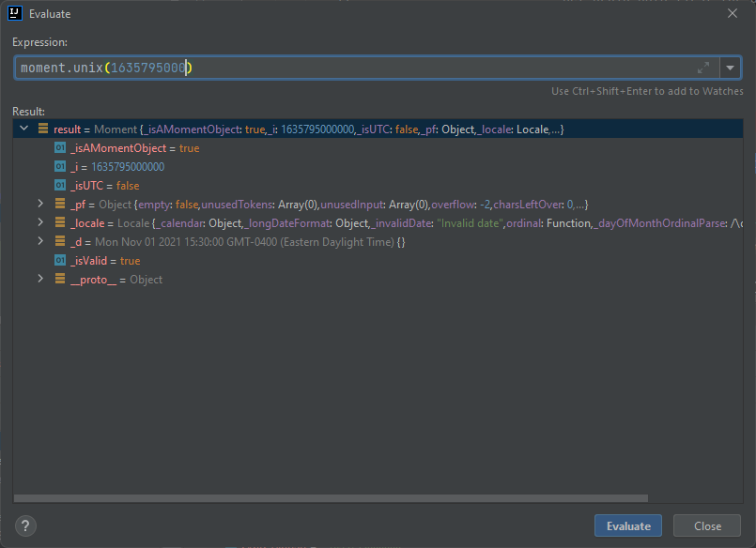This screenshot has width=756, height=548.
Task: Click the object icon beside _locale variable
Action: [x=59, y=222]
